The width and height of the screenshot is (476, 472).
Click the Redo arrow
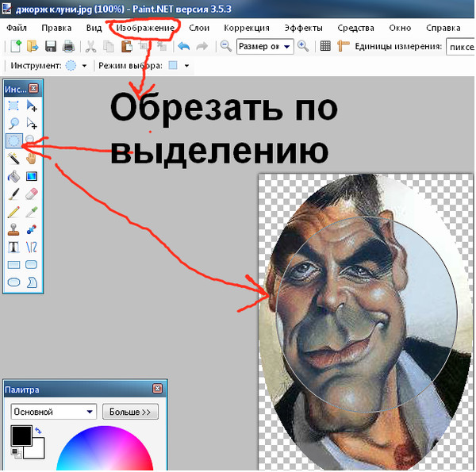tap(202, 47)
